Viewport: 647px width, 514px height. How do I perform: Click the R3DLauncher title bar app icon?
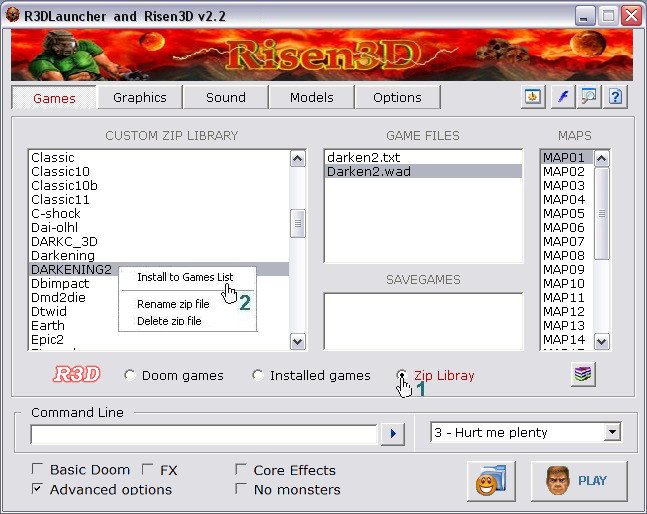13,15
